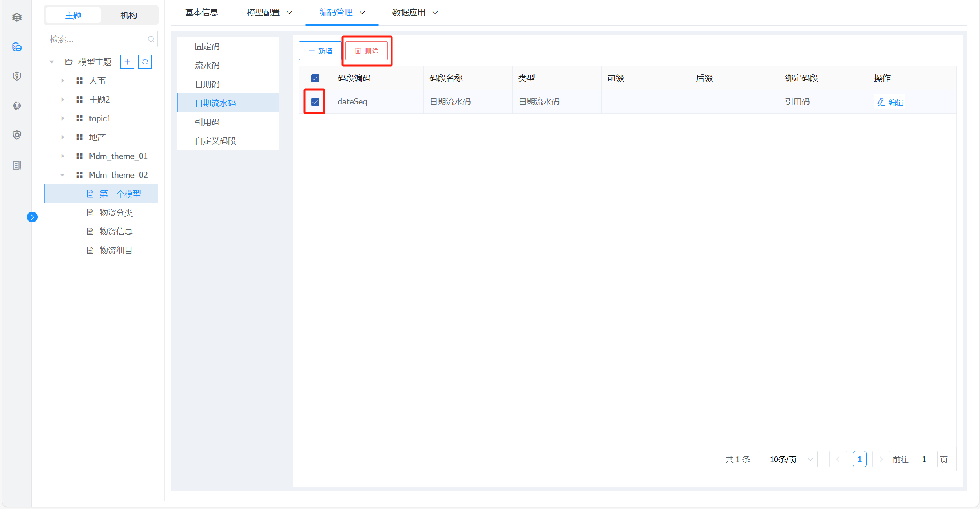The image size is (980, 509).
Task: Click the 新增 button
Action: pyautogui.click(x=320, y=51)
